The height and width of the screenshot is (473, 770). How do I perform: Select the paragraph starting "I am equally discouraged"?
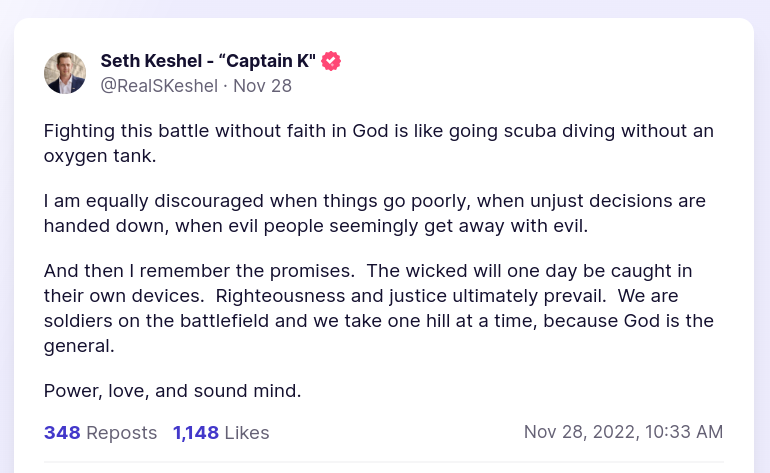click(x=378, y=213)
